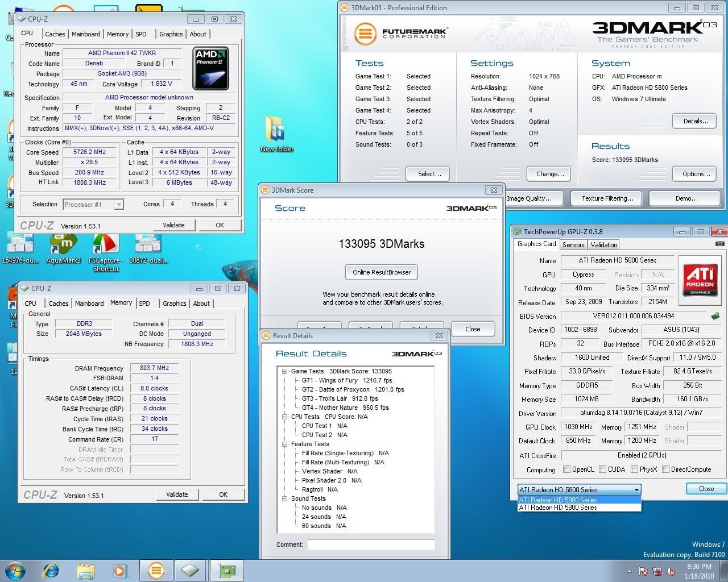Collapse the Feature Tests tree node

click(285, 444)
